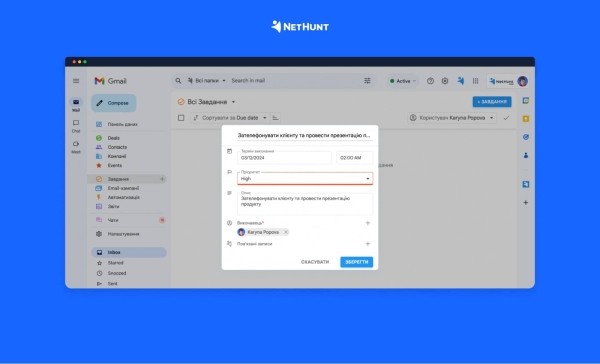Screen dimensions: 600x364
Task: Open Gmail settings gear icon
Action: [x=445, y=81]
